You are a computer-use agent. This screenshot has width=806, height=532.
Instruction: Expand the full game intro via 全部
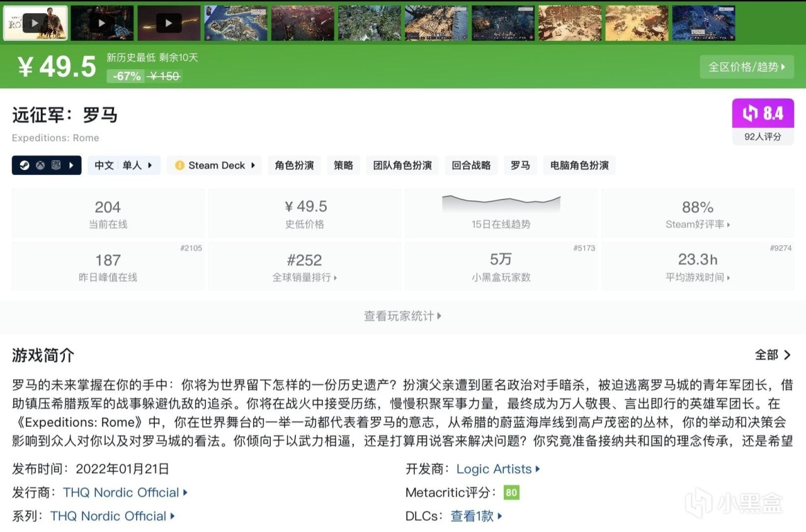(x=773, y=355)
